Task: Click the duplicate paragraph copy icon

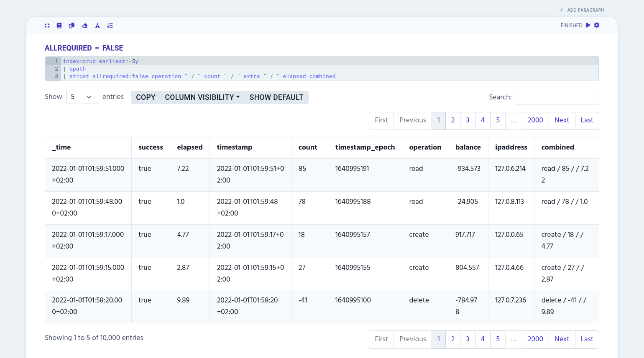Action: 72,25
